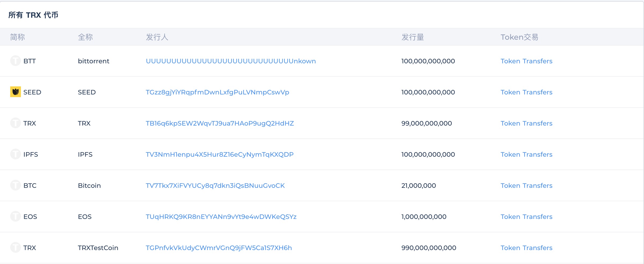Open Token Transfers in the 99,000,000,000 row
The height and width of the screenshot is (264, 644).
526,123
